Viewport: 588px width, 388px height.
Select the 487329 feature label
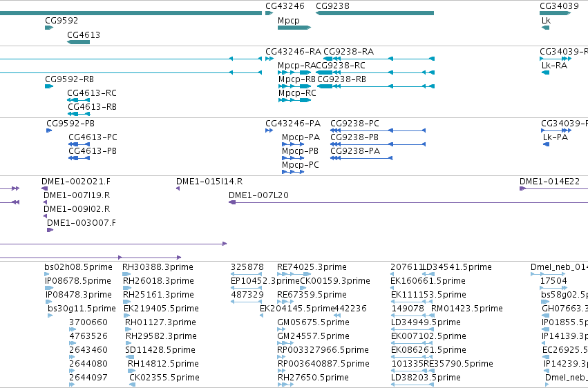click(247, 295)
